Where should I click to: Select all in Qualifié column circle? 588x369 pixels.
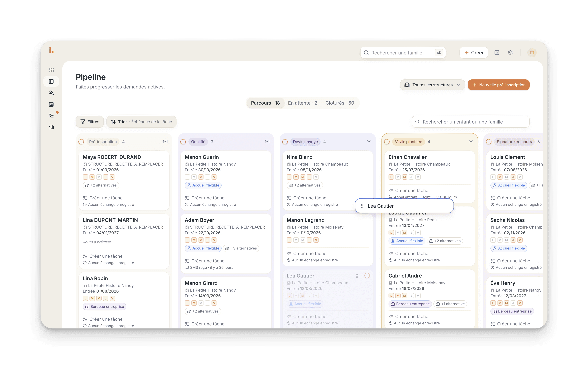tap(183, 142)
